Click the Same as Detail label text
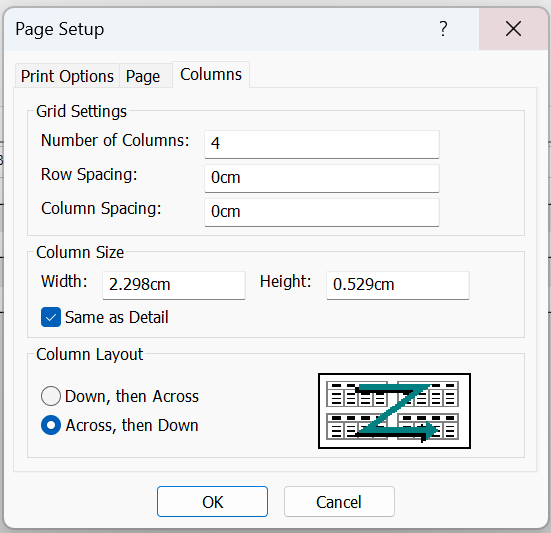This screenshot has width=551, height=533. (x=117, y=317)
